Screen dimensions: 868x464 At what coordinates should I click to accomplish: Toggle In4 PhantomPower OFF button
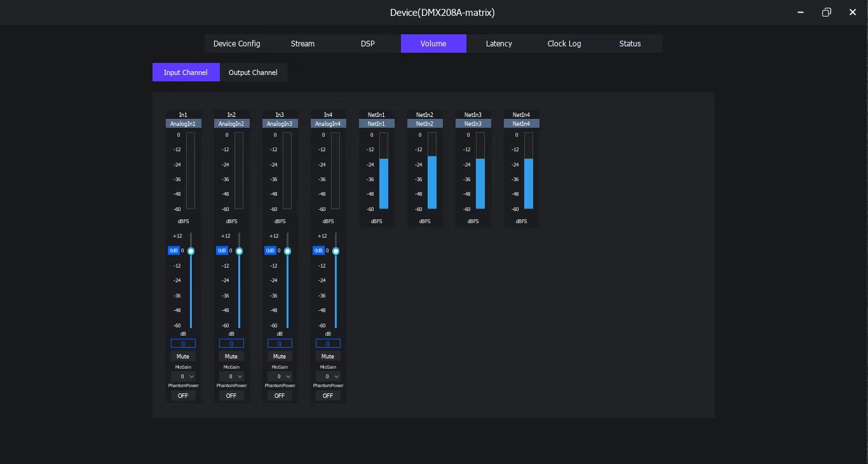(328, 395)
